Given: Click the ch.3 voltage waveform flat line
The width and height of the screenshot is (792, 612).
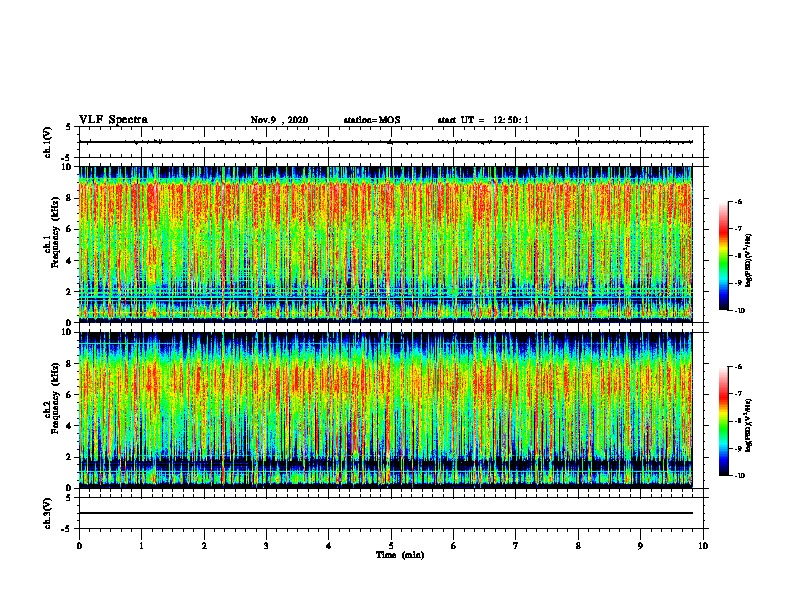Looking at the screenshot, I should 385,513.
